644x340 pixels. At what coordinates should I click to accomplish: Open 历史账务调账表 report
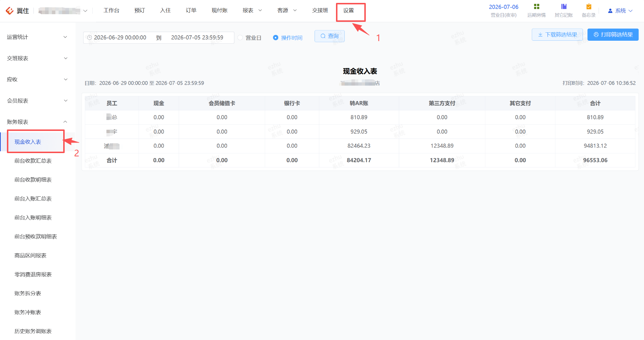(33, 331)
